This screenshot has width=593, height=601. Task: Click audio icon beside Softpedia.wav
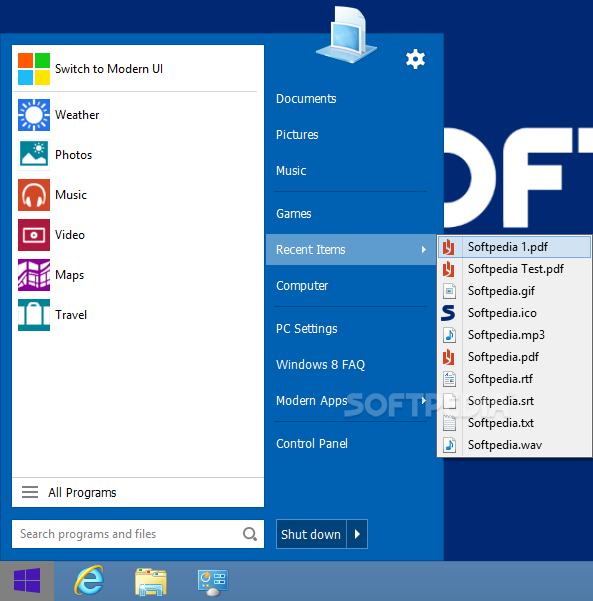(x=449, y=445)
